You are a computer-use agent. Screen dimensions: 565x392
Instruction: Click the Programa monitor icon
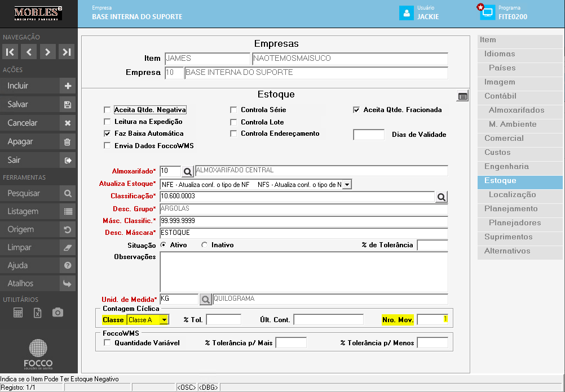coord(487,13)
